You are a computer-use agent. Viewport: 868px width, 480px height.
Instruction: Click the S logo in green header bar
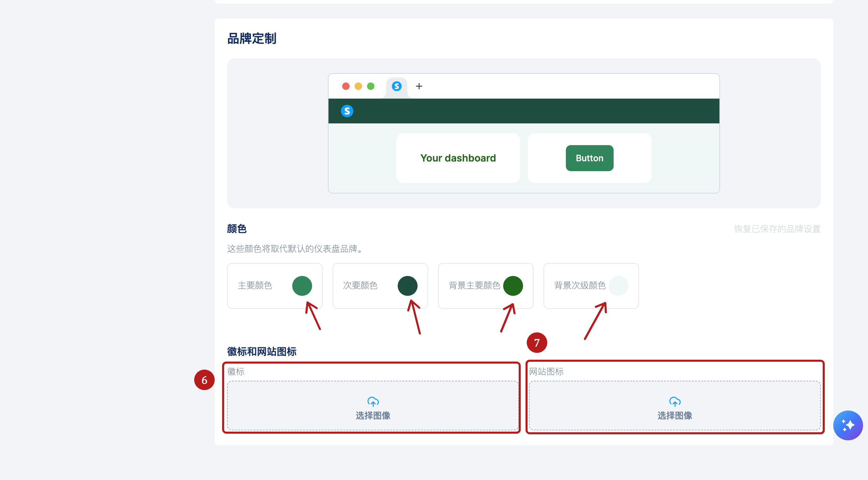coord(347,111)
